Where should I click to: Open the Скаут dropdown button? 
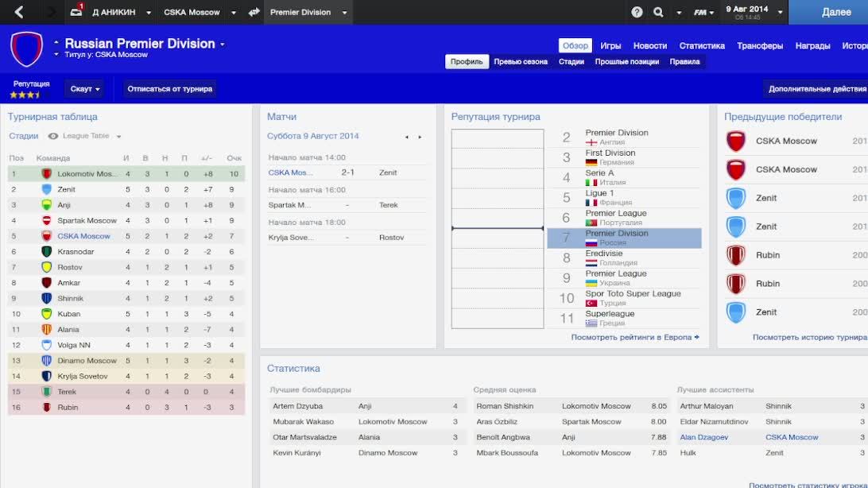click(85, 88)
